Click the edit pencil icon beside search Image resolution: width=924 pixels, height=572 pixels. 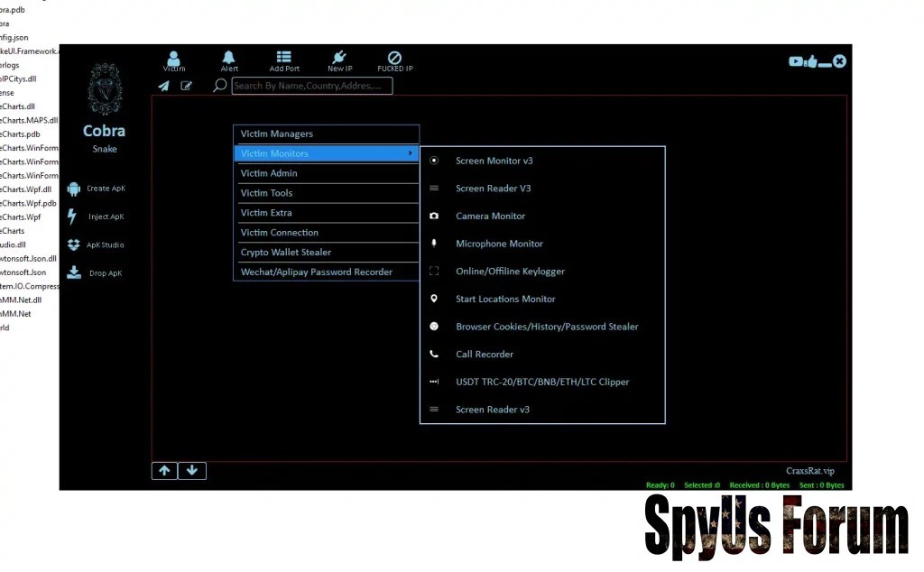(x=187, y=87)
